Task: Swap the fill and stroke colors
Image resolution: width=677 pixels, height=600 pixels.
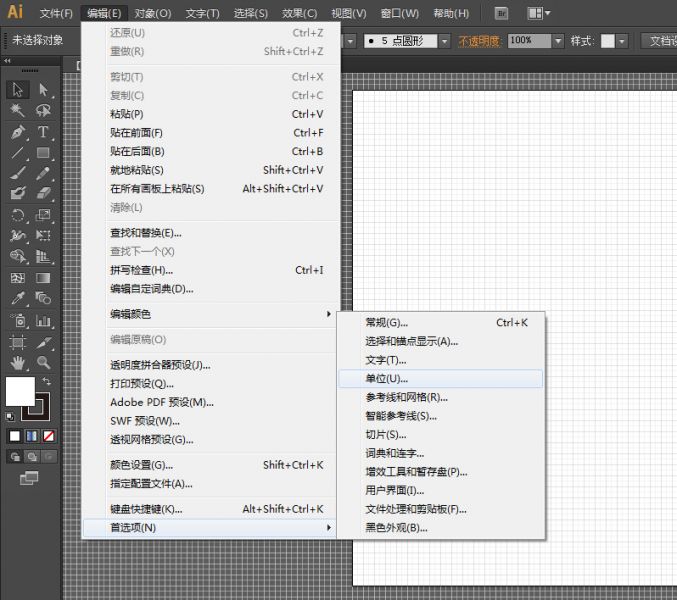Action: click(46, 381)
